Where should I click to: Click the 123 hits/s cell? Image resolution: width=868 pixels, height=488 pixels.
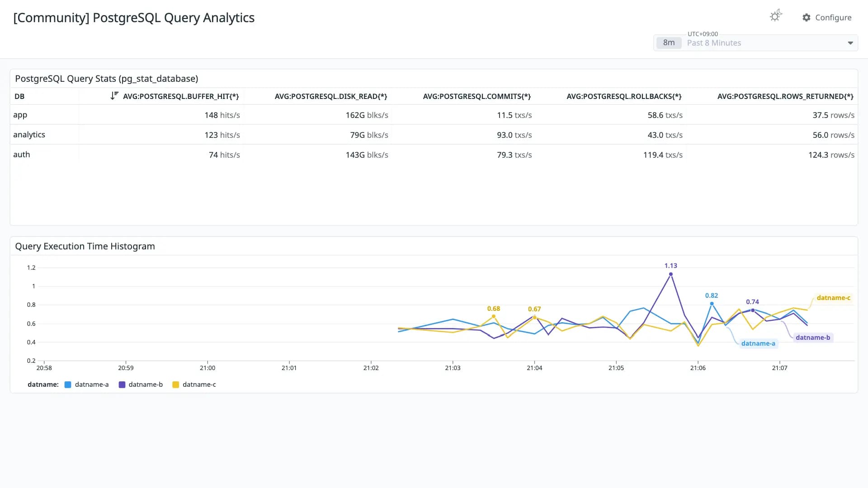tap(222, 135)
